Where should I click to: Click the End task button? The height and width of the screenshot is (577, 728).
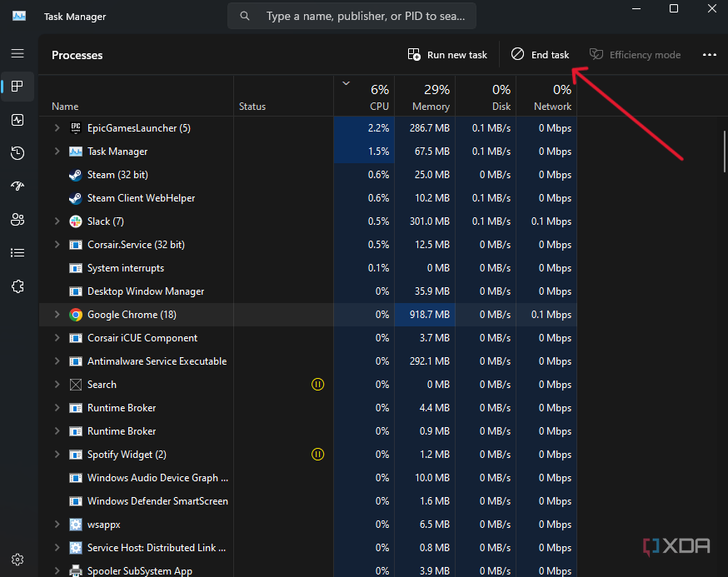pyautogui.click(x=540, y=55)
